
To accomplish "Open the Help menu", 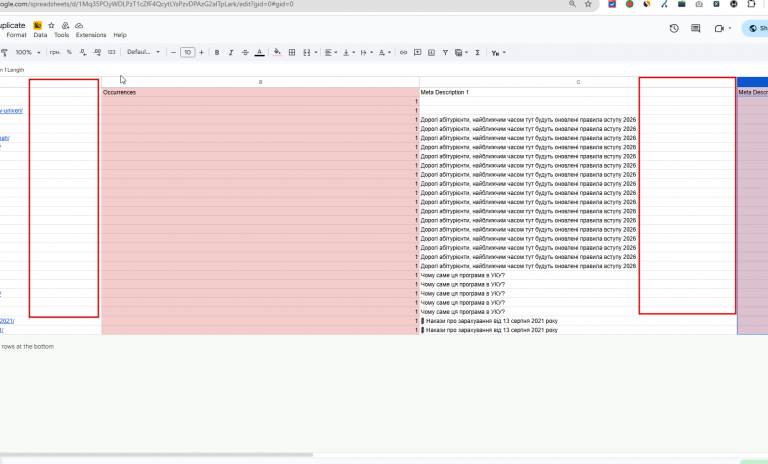I will 120,35.
